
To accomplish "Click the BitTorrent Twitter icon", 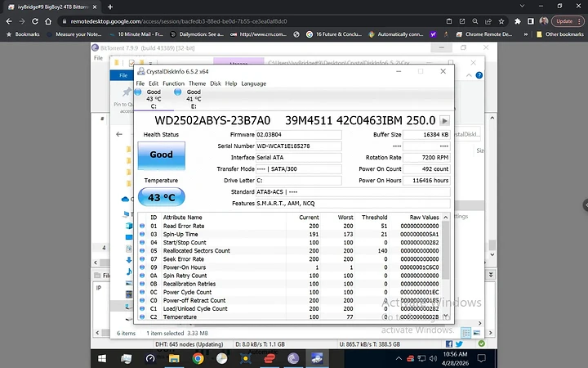I will pos(459,344).
